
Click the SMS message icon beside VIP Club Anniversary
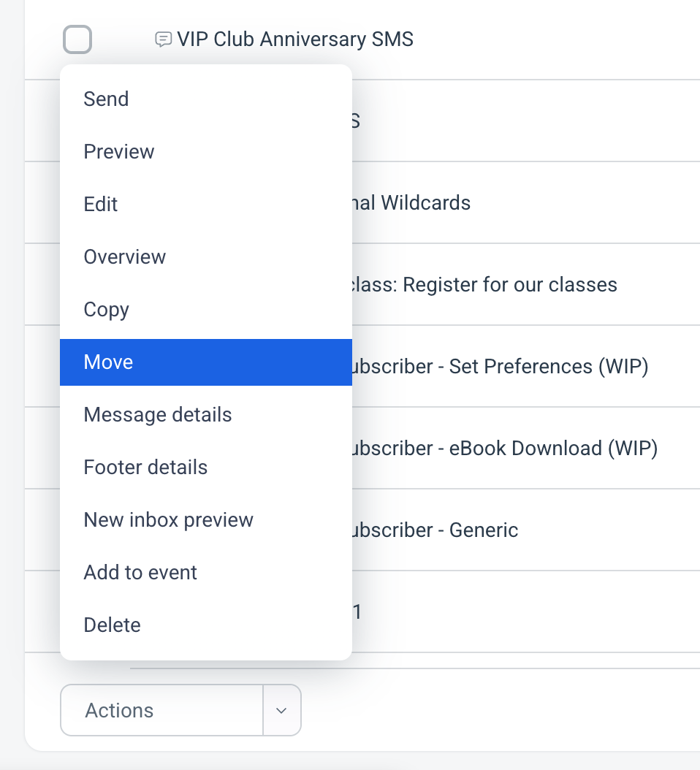(x=163, y=39)
